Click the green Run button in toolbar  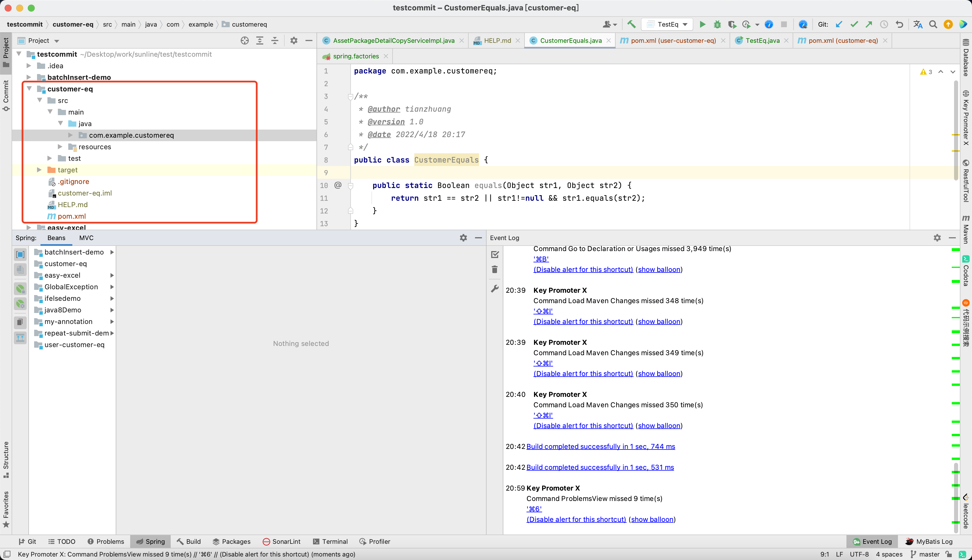702,25
